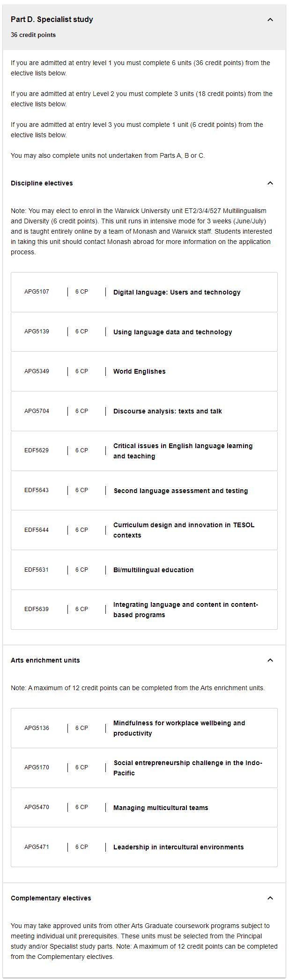Collapse the Discipline electives chevron
This screenshot has width=289, height=980.
pyautogui.click(x=270, y=183)
